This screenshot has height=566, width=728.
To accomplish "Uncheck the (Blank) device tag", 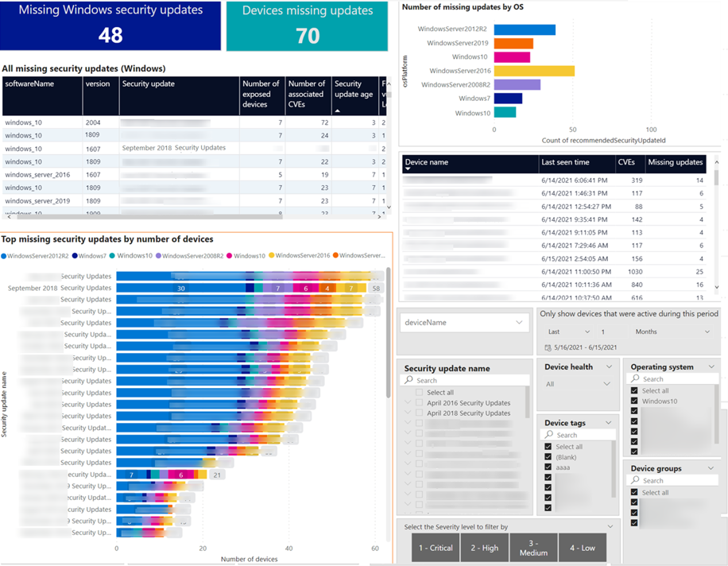I will point(548,457).
